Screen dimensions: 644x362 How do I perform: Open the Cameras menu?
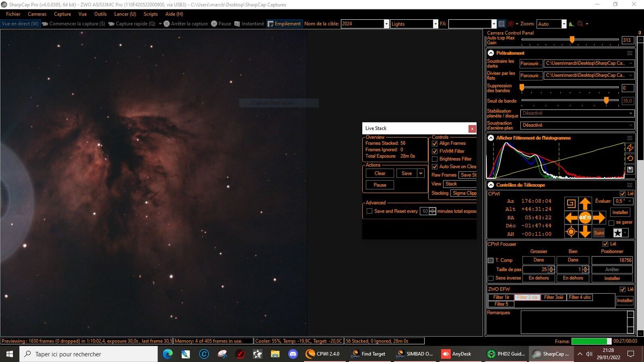point(37,14)
